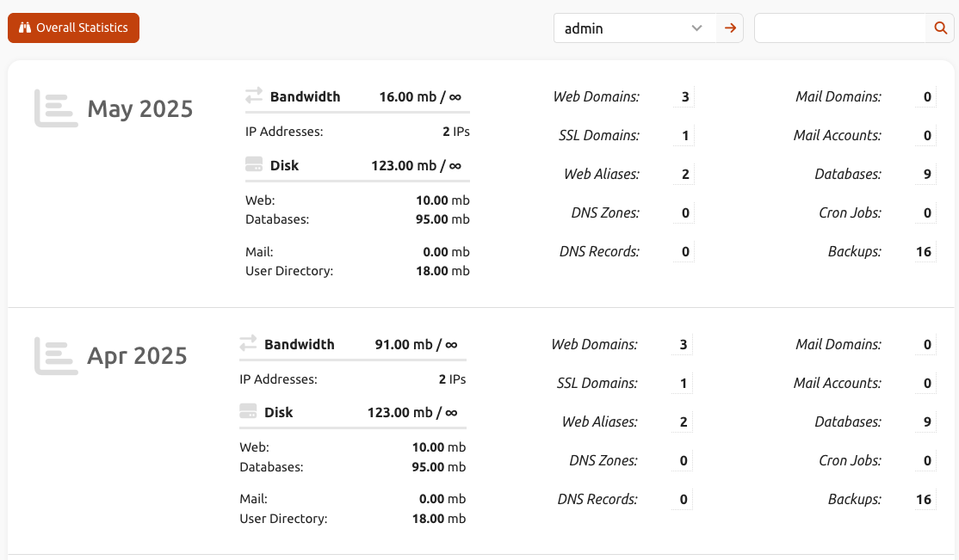The height and width of the screenshot is (560, 959).
Task: Click May 2025 Databases count 9
Action: click(927, 175)
